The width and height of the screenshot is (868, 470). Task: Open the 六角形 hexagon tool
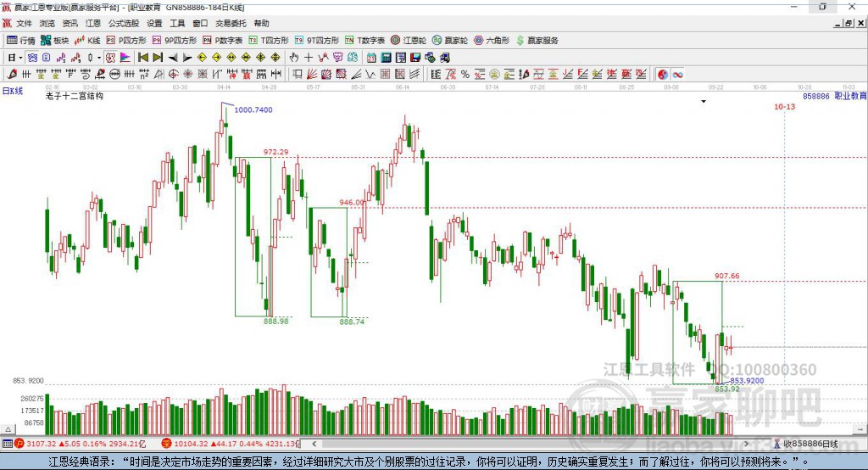coord(492,41)
